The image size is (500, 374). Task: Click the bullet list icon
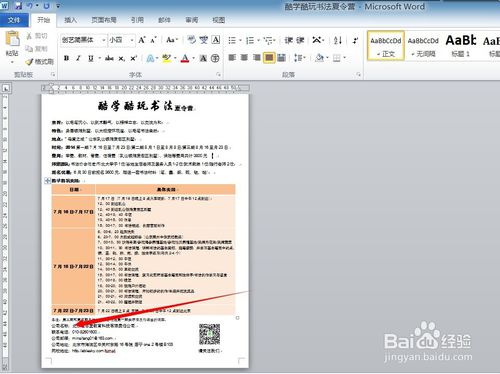tap(232, 40)
